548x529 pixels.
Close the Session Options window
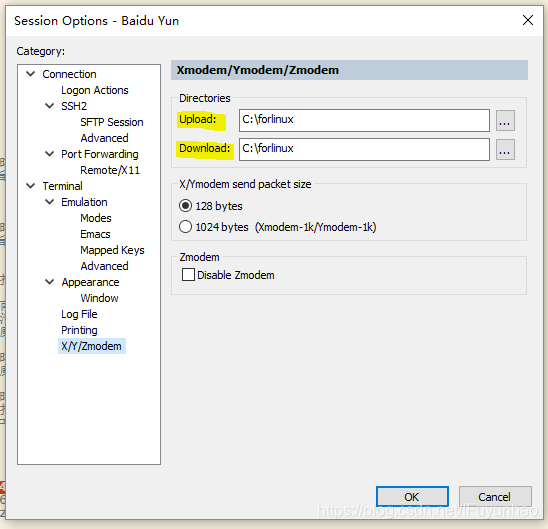(528, 20)
